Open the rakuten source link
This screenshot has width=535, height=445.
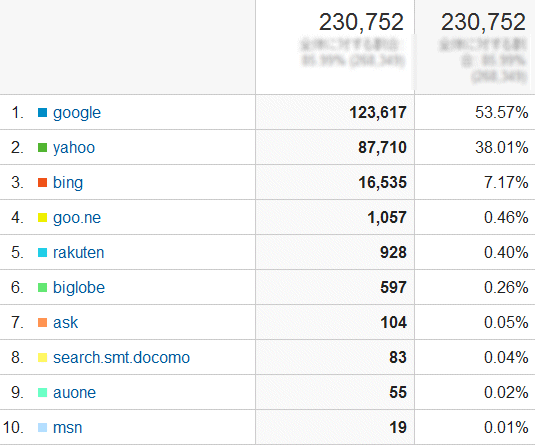[78, 253]
